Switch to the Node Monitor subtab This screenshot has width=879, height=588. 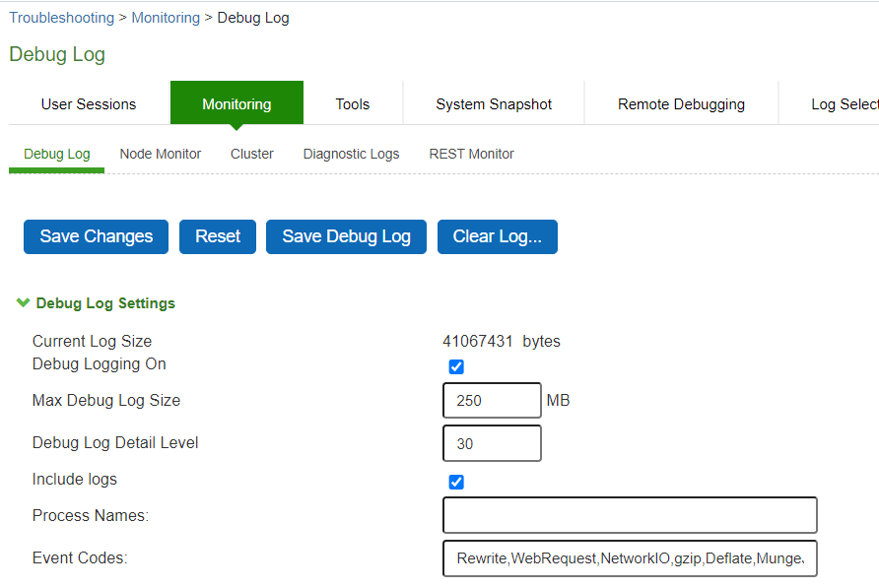(160, 154)
